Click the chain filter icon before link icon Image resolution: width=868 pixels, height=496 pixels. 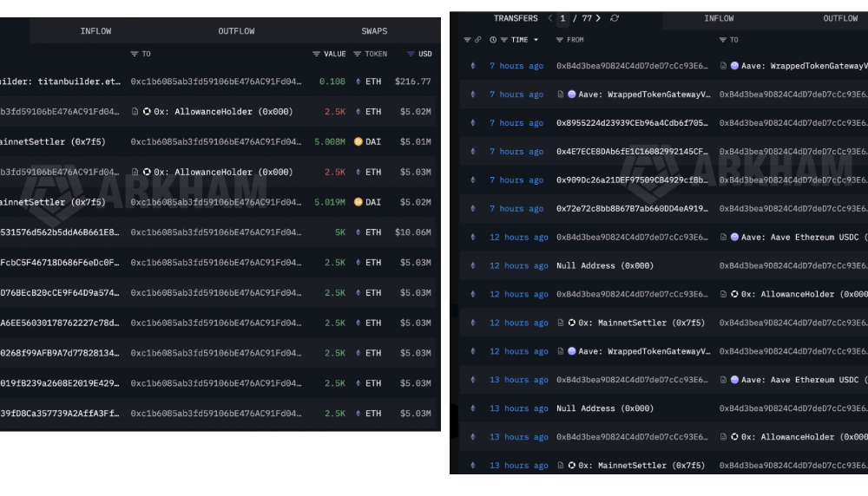pyautogui.click(x=467, y=40)
